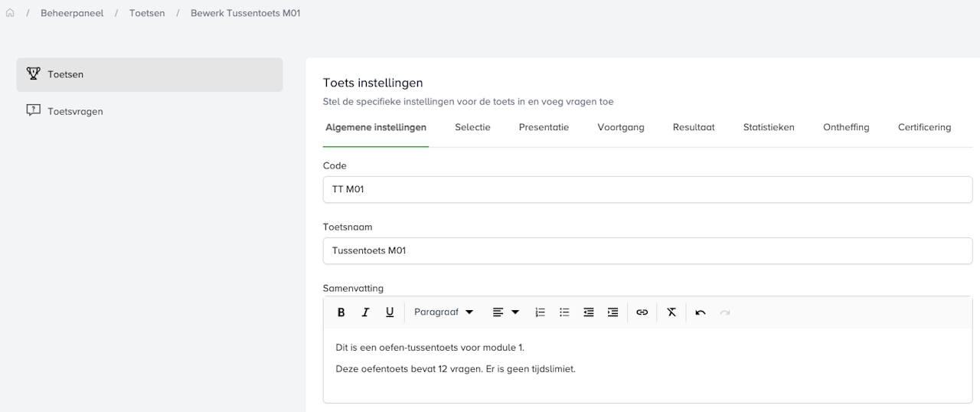Focus the Toetsnaam text field
980x412 pixels.
[x=647, y=251]
